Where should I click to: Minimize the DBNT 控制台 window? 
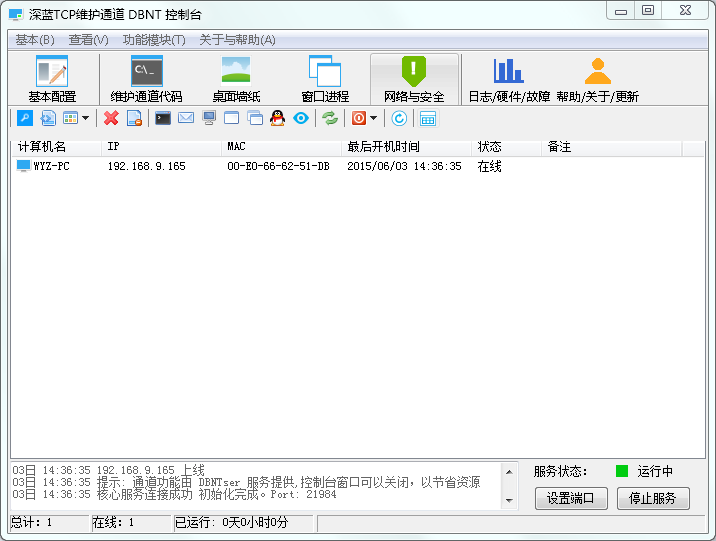[621, 11]
